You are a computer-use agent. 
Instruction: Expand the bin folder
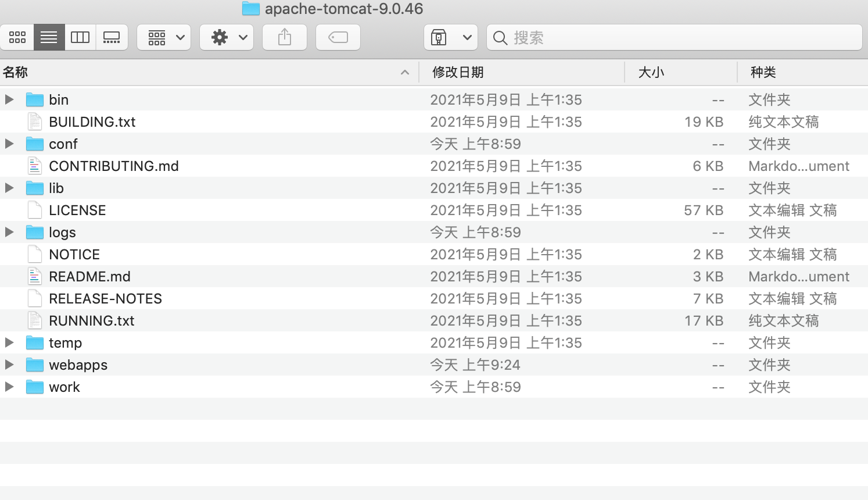pos(9,99)
